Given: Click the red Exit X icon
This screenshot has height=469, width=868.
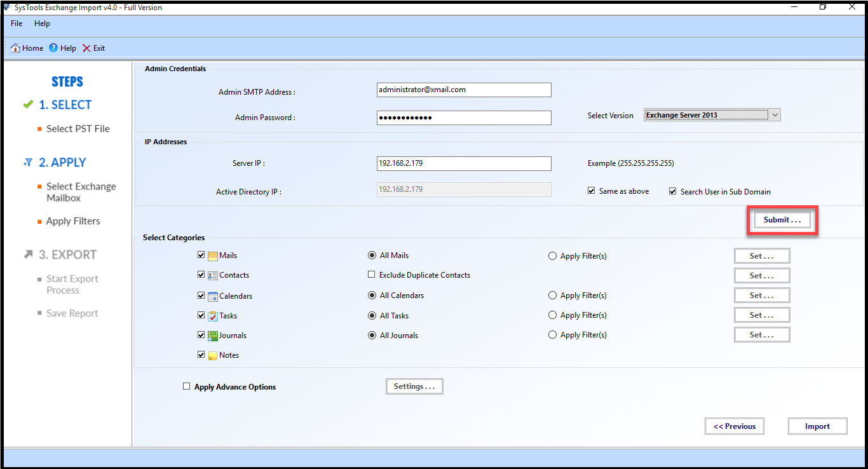Looking at the screenshot, I should point(86,48).
